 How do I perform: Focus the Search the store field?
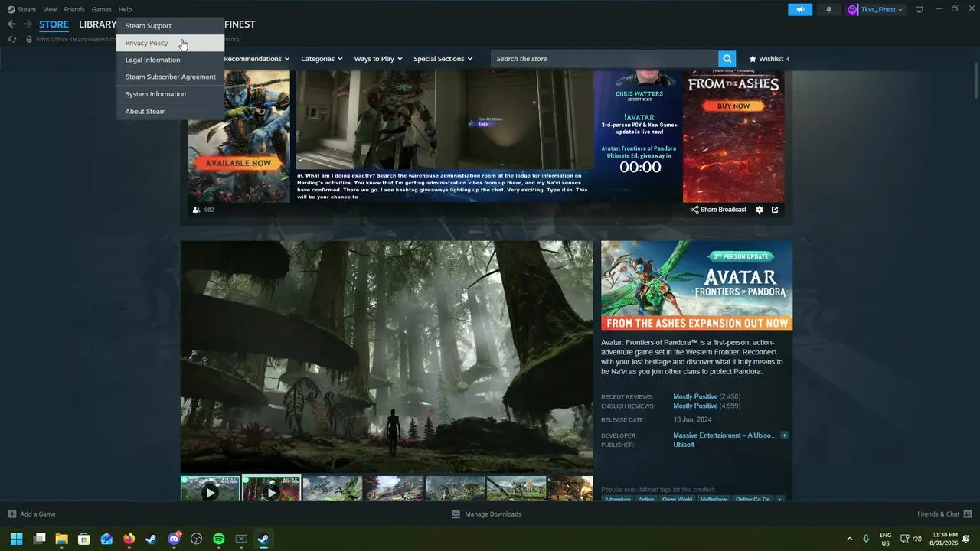pyautogui.click(x=605, y=58)
